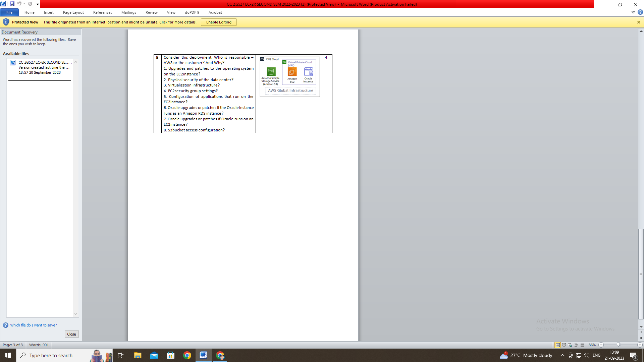Click the zoom slider handle
The image size is (644, 362).
tap(618, 345)
